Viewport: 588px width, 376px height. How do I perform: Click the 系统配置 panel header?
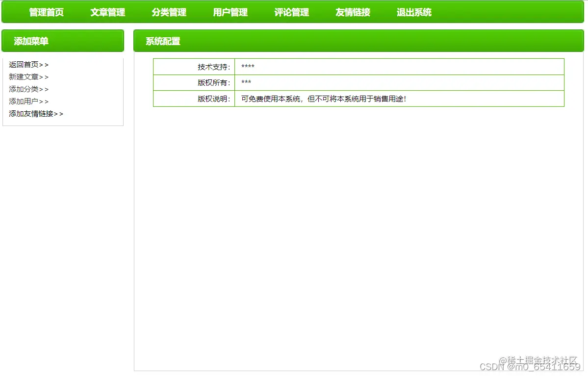(358, 41)
